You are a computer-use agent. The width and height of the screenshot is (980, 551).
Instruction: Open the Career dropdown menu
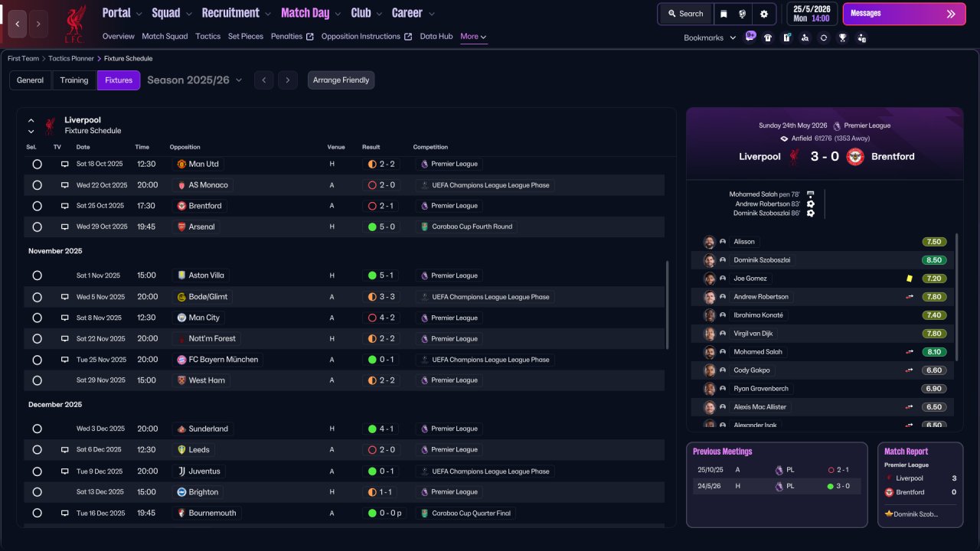413,13
